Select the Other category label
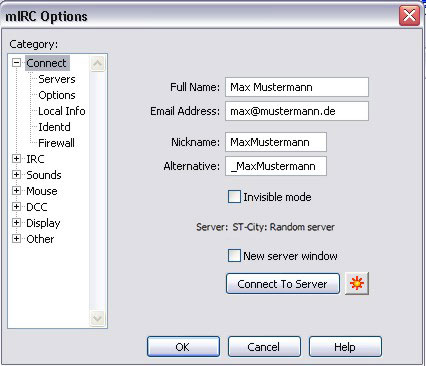Screen dimensions: 426x366 [40, 239]
